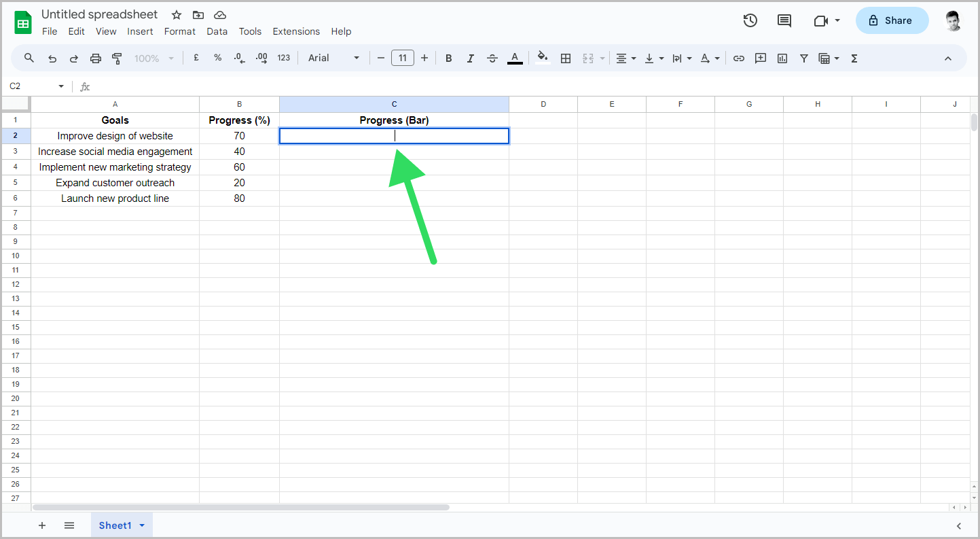This screenshot has height=539, width=980.
Task: Open version history from the clock icon
Action: [x=750, y=20]
